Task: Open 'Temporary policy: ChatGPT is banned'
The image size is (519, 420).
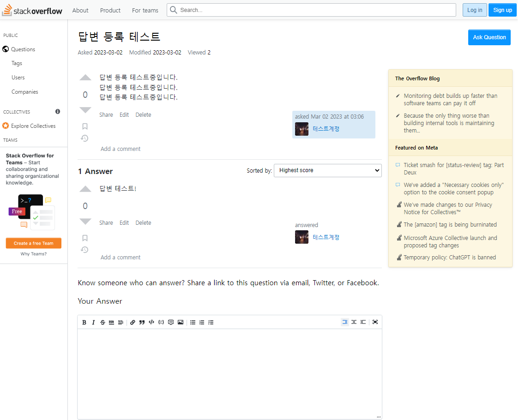Action: pos(450,258)
